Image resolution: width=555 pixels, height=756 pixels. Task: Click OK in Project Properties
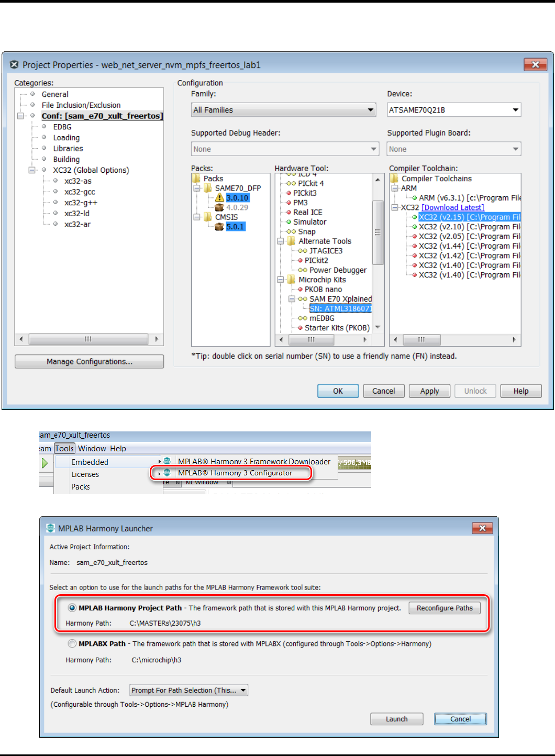tap(338, 391)
